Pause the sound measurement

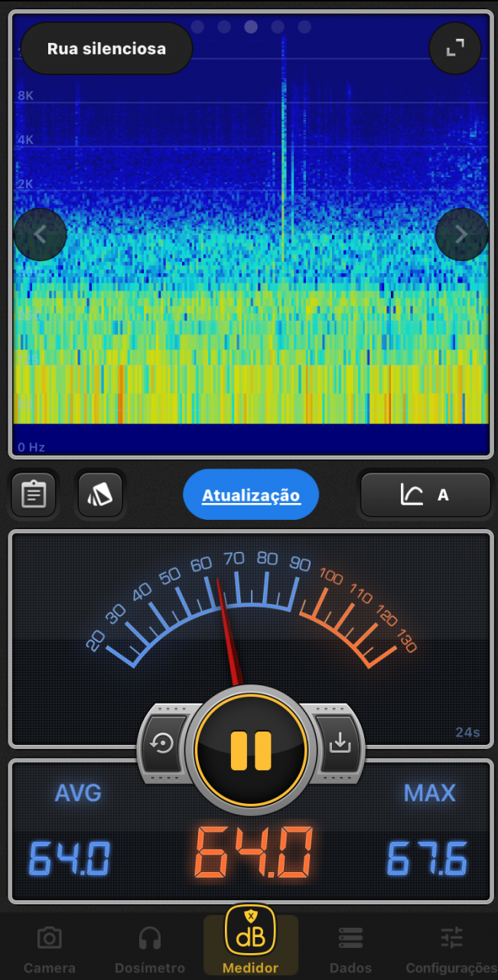pyautogui.click(x=251, y=750)
